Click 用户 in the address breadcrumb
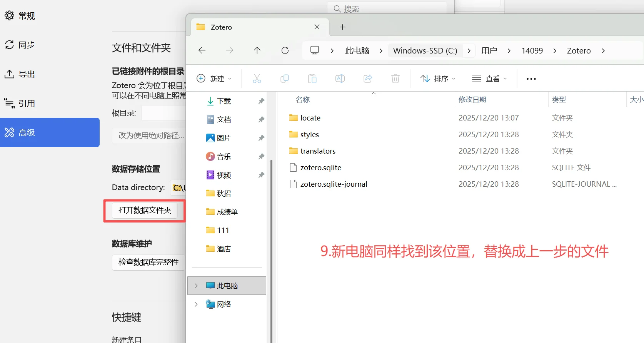This screenshot has height=343, width=644. tap(489, 51)
